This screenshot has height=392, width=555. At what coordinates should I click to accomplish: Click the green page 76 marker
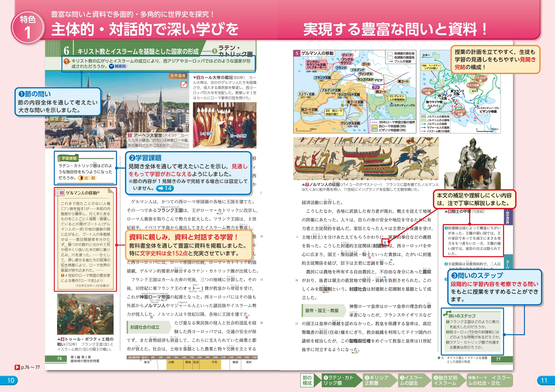pos(56,359)
